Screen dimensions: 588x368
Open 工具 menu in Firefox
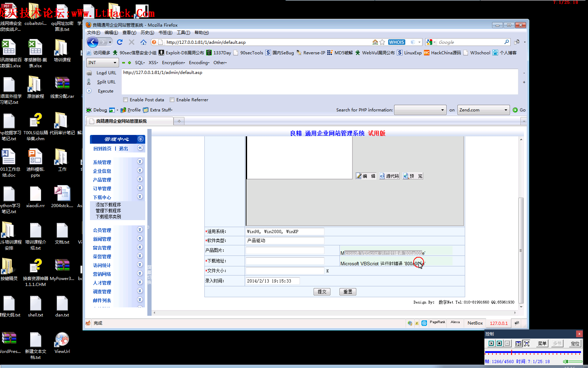pos(183,33)
